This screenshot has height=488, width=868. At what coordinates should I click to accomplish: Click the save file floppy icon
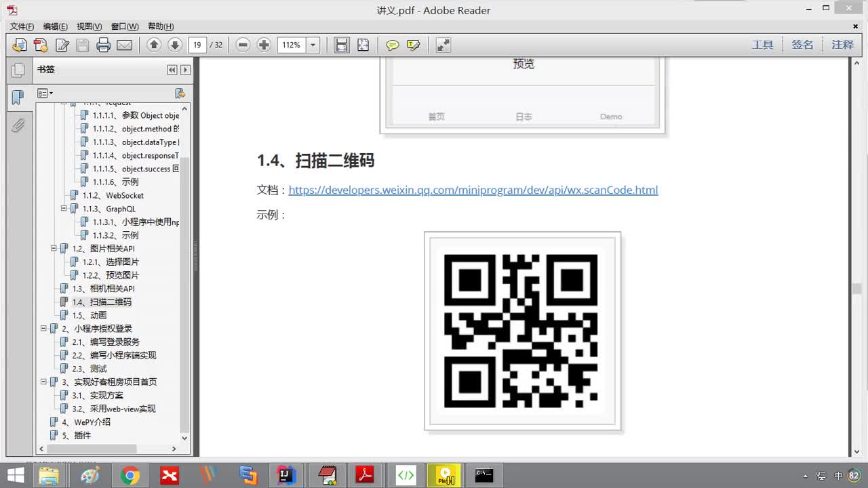click(x=83, y=45)
